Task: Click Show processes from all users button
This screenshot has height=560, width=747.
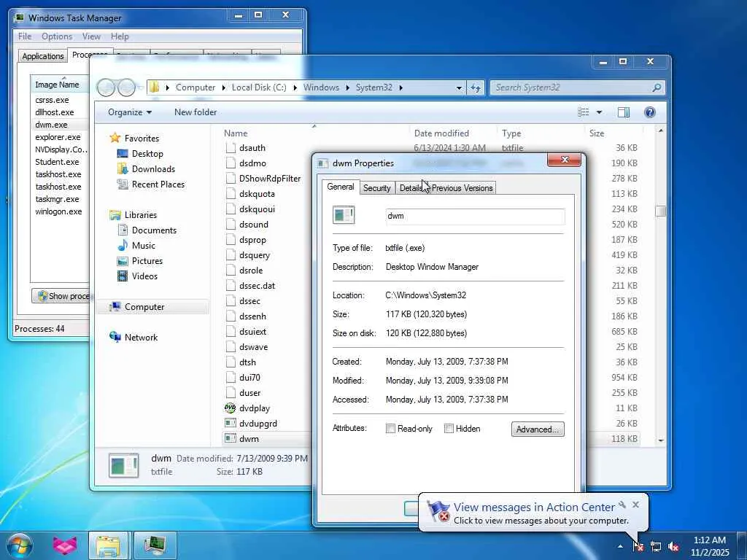Action: click(61, 296)
